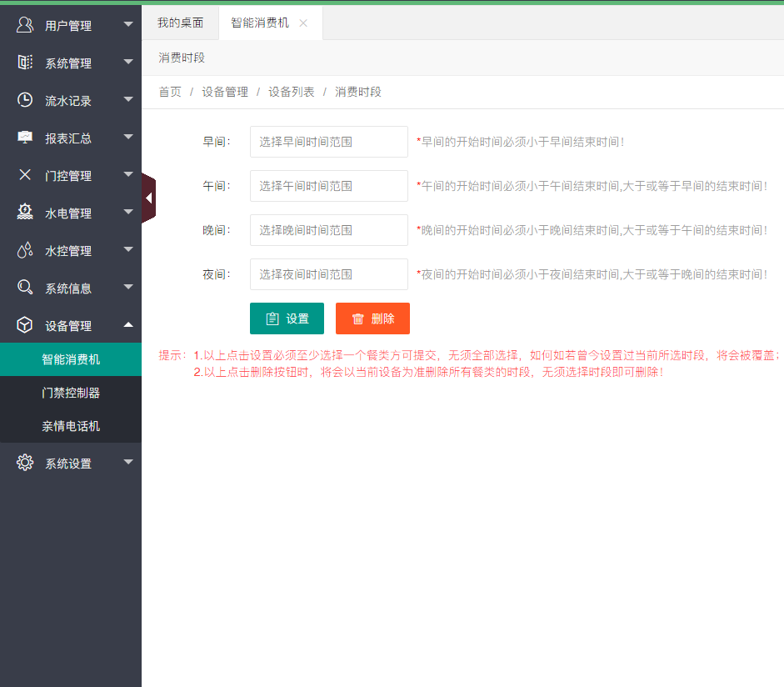Expand the 门控管理 dropdown arrow
The height and width of the screenshot is (687, 784).
coord(128,174)
